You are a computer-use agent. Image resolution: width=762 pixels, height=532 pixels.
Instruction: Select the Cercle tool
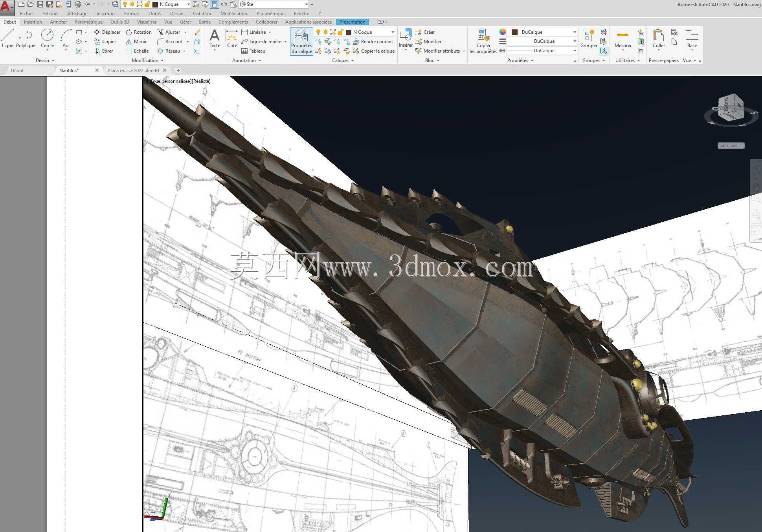point(47,38)
